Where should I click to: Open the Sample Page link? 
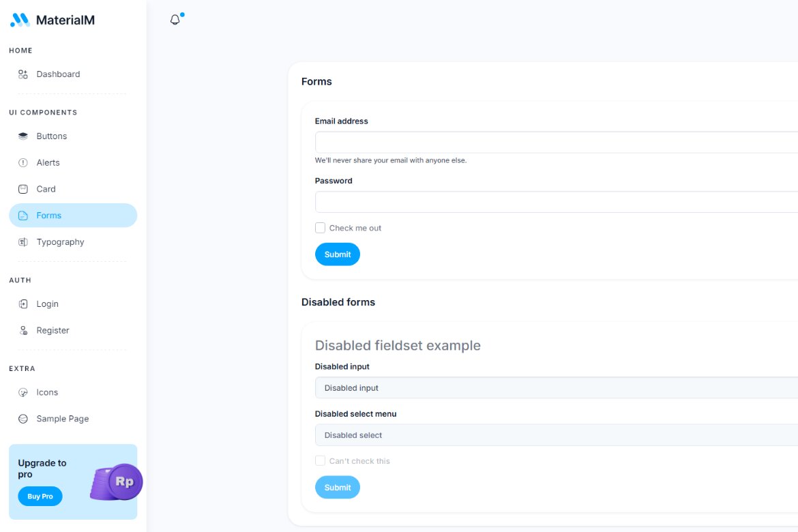(63, 418)
